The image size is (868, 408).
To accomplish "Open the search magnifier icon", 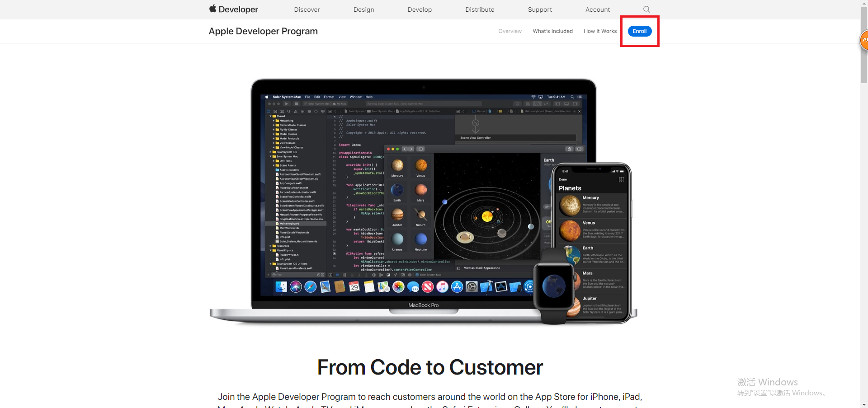I will (x=646, y=9).
